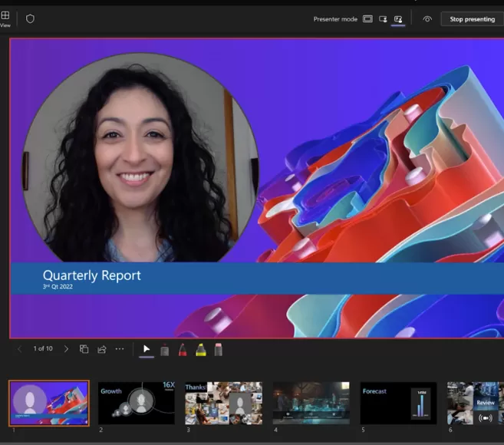Open the more options ellipsis menu
The image size is (504, 445).
[120, 349]
